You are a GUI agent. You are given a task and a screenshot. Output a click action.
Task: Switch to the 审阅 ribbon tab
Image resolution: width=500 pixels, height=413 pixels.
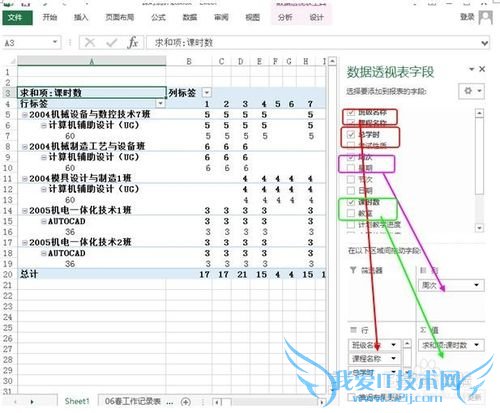tap(221, 17)
